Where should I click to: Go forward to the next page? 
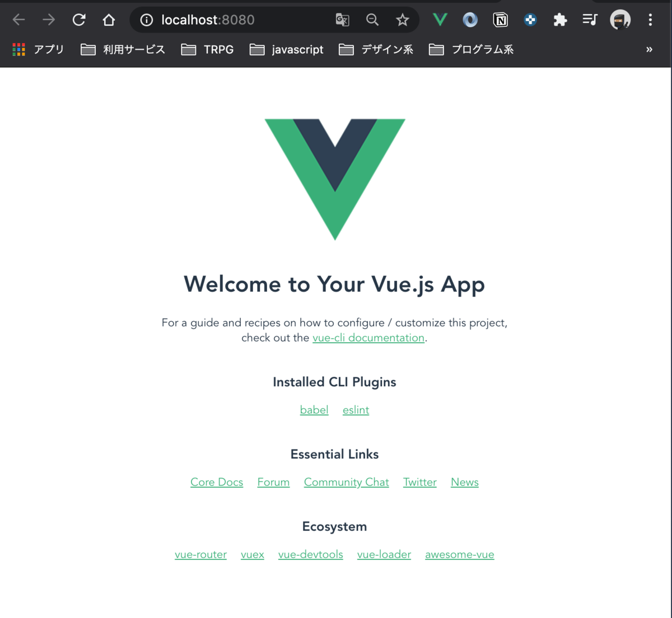49,20
